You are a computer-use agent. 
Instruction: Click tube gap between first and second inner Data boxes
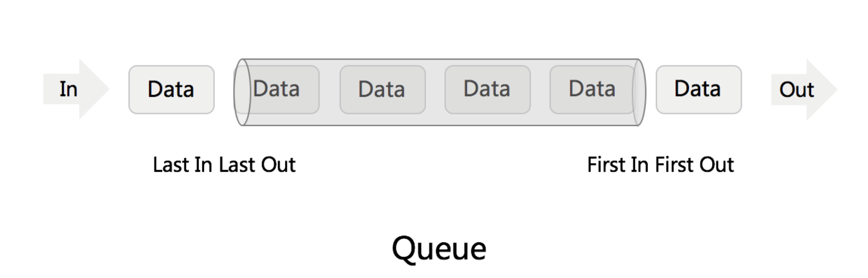coord(329,90)
